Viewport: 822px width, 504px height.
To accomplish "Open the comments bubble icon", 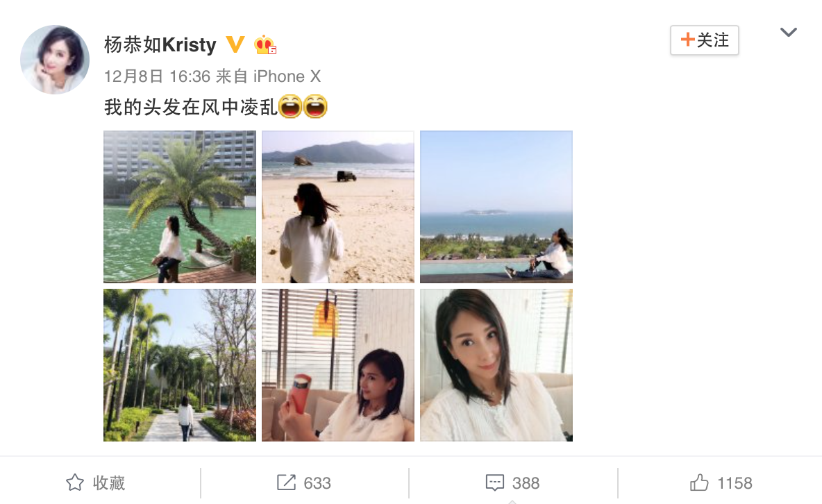I will [x=495, y=482].
